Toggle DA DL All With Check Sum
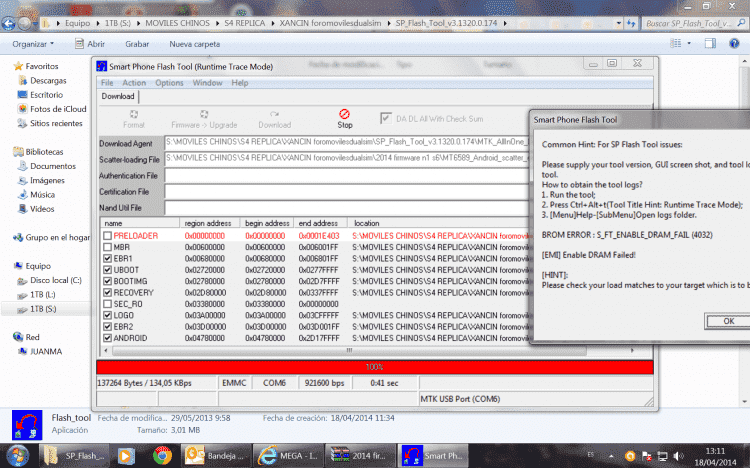This screenshot has width=750, height=468. click(386, 118)
